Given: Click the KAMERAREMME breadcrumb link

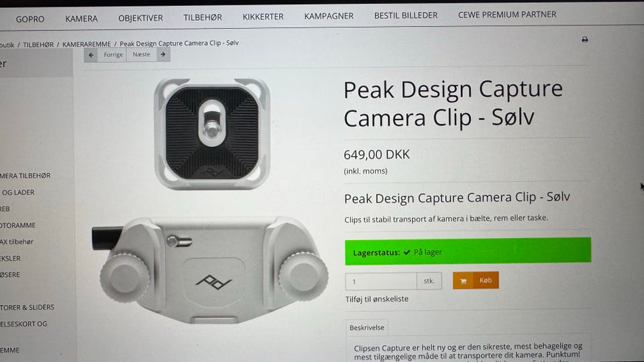Looking at the screenshot, I should [87, 44].
